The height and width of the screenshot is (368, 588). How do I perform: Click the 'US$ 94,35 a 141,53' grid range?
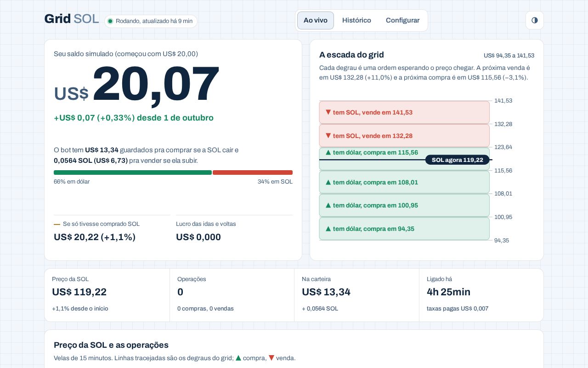pyautogui.click(x=509, y=56)
